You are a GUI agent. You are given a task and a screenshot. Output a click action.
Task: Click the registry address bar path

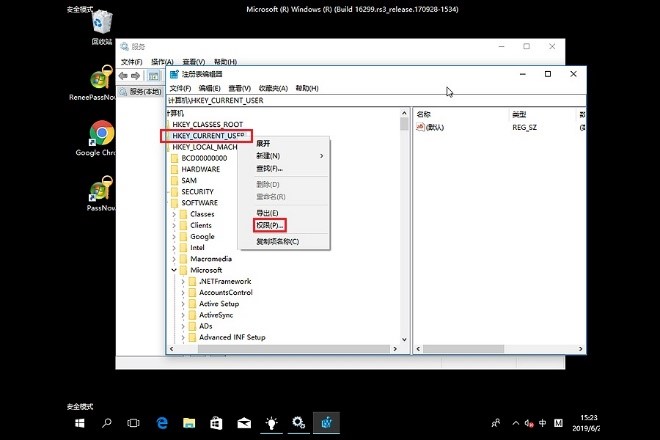click(x=376, y=101)
